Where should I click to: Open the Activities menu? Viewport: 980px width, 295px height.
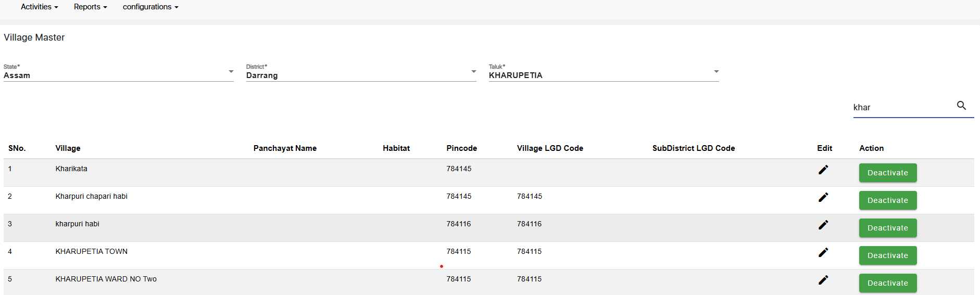pyautogui.click(x=40, y=7)
